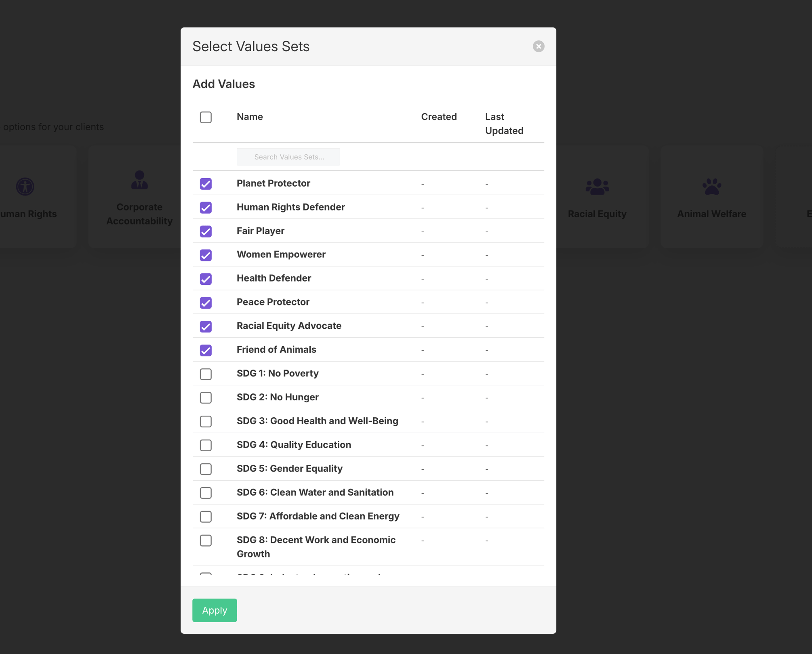Check SDG 8: Decent Work checkbox

click(206, 540)
